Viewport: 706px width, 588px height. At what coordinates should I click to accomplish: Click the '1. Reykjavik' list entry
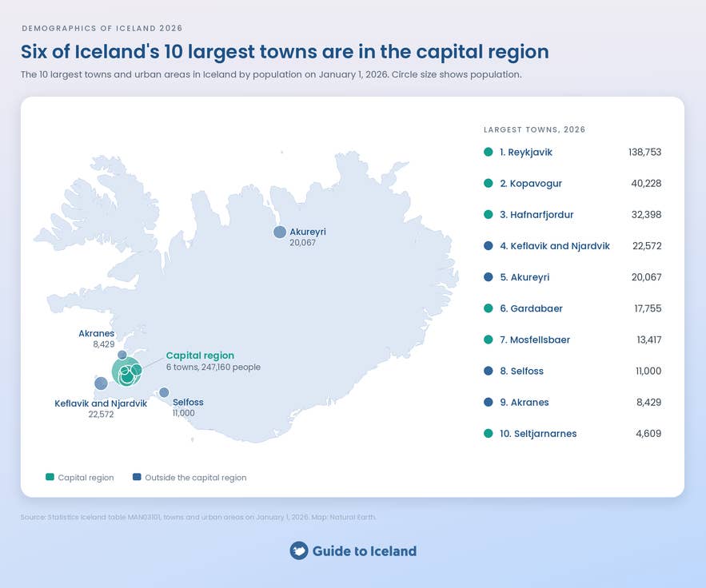click(526, 152)
